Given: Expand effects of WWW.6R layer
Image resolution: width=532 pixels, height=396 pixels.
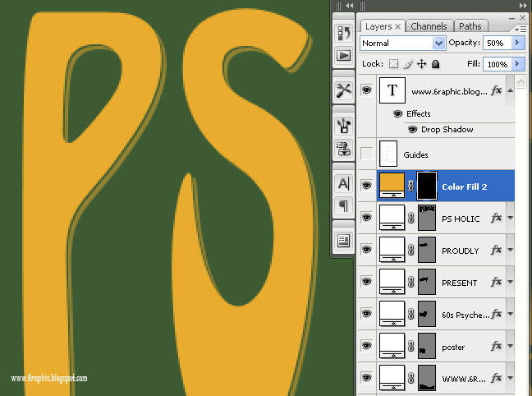Looking at the screenshot, I should point(511,378).
